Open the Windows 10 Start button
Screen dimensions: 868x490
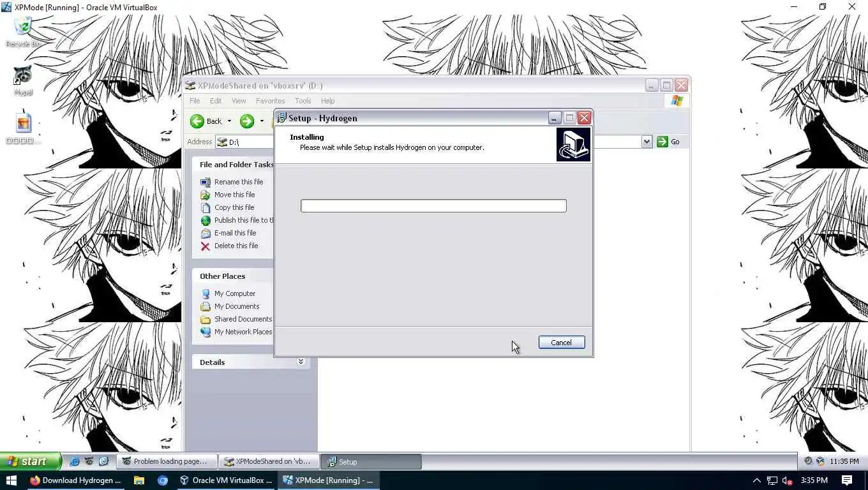coord(11,480)
